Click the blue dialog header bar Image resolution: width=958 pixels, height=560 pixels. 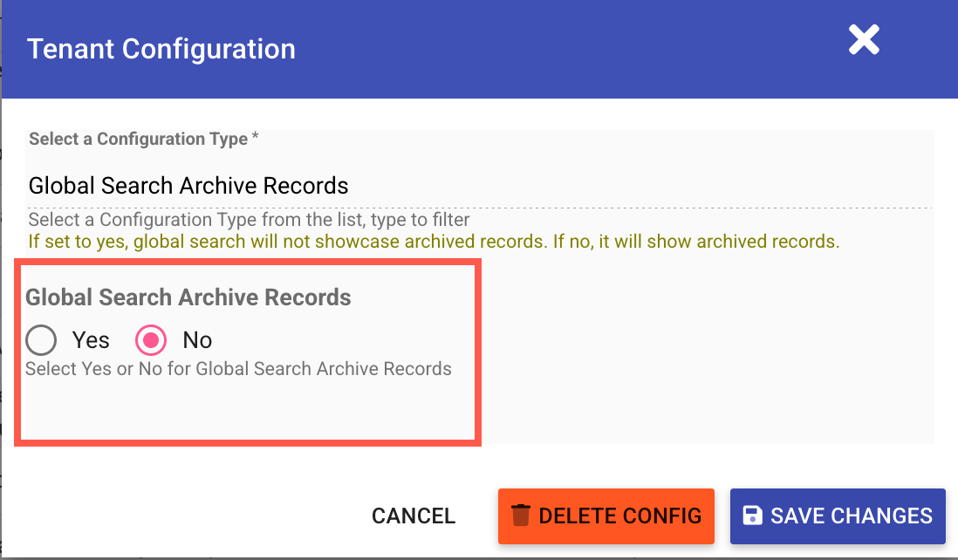tap(567, 49)
